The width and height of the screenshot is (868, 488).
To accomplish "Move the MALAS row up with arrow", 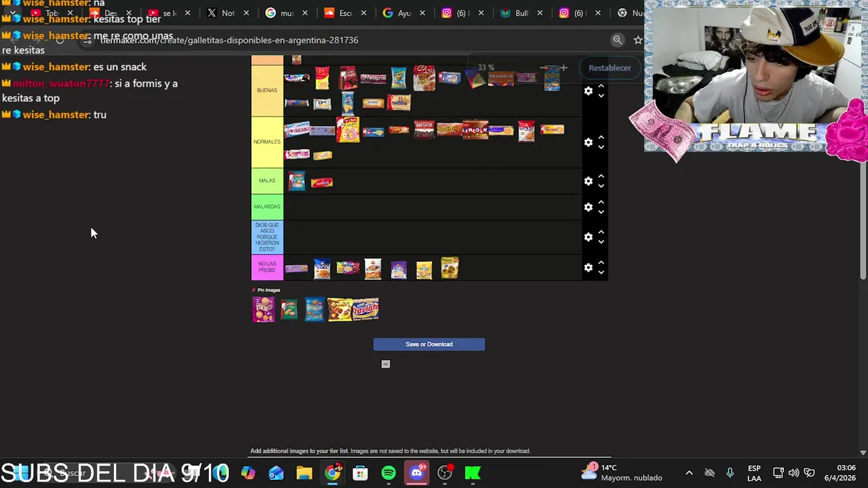I will (601, 176).
